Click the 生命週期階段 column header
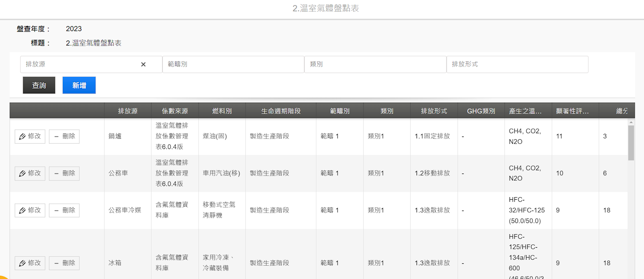The image size is (644, 279). 281,111
